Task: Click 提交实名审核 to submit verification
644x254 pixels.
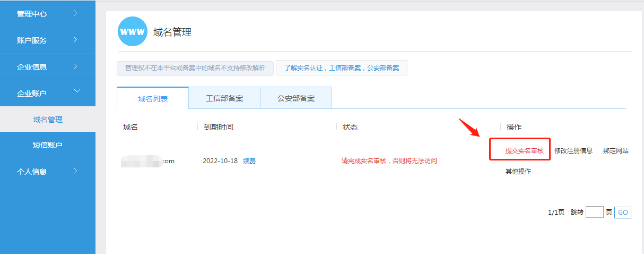Action: coord(524,151)
